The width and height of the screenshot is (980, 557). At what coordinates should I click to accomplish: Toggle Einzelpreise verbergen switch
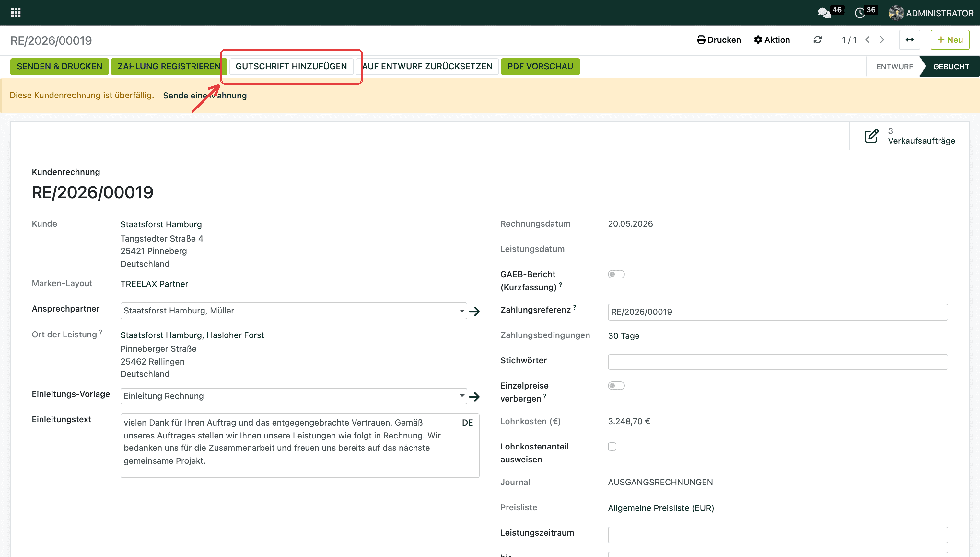coord(616,386)
